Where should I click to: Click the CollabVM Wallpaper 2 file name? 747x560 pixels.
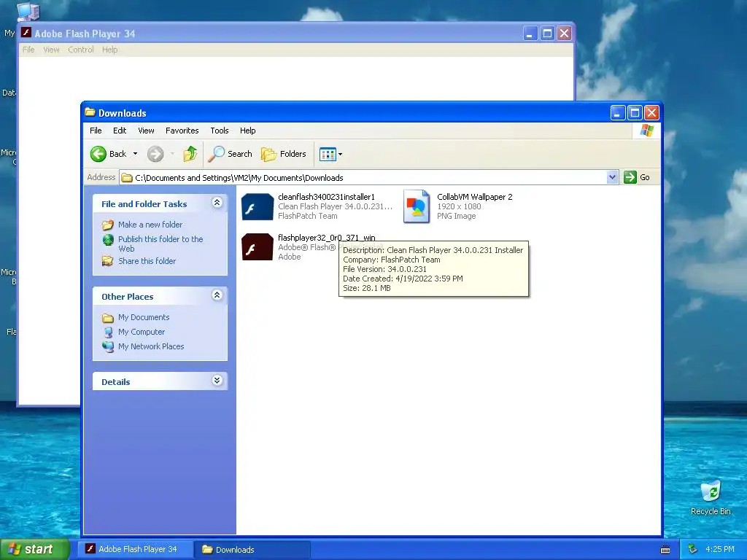pyautogui.click(x=474, y=197)
